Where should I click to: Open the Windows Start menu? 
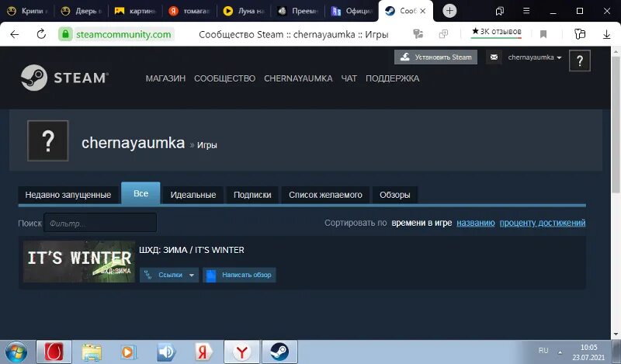[x=16, y=352]
